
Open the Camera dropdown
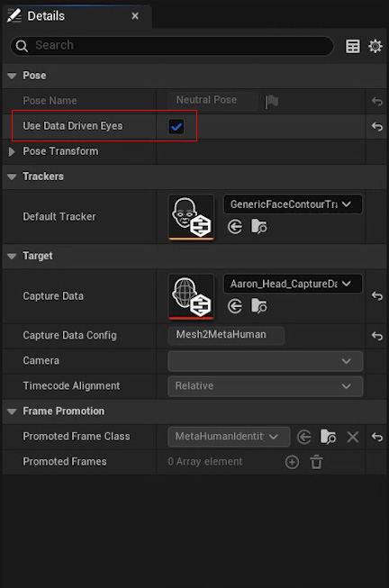[266, 361]
